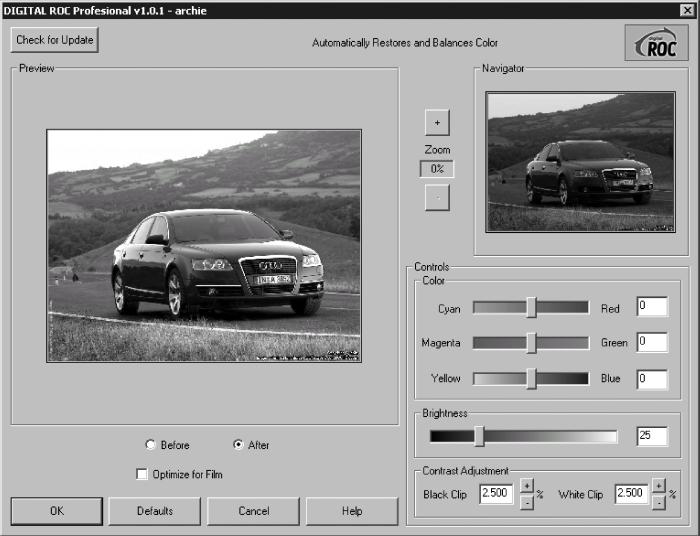Click the Digital ROC logo icon
Screen dimensions: 700x536
pyautogui.click(x=656, y=43)
